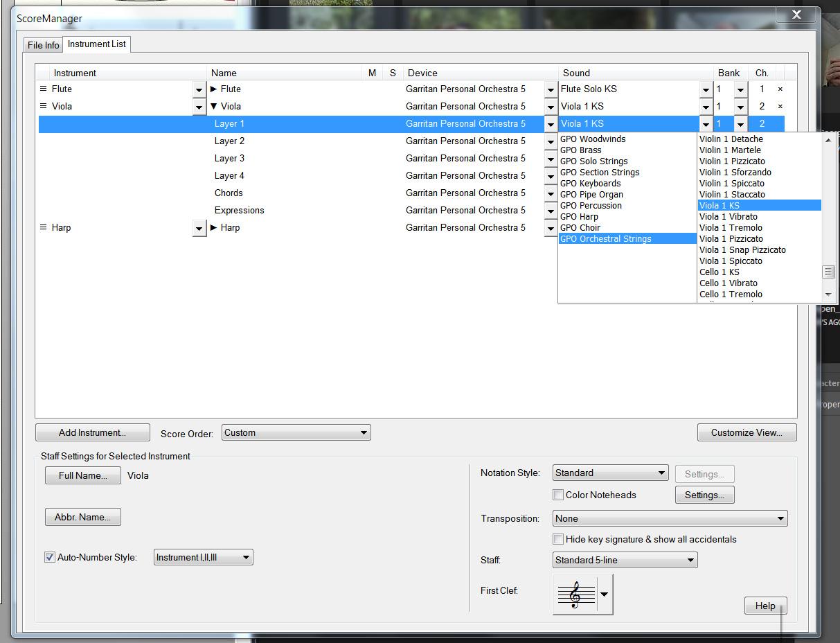Uncheck Auto-Number Style checkbox
Viewport: 840px width, 643px height.
pyautogui.click(x=50, y=557)
